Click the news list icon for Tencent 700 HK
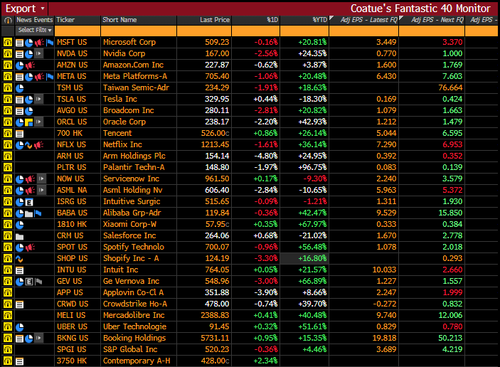Image resolution: width=500 pixels, height=367 pixels. pyautogui.click(x=20, y=134)
